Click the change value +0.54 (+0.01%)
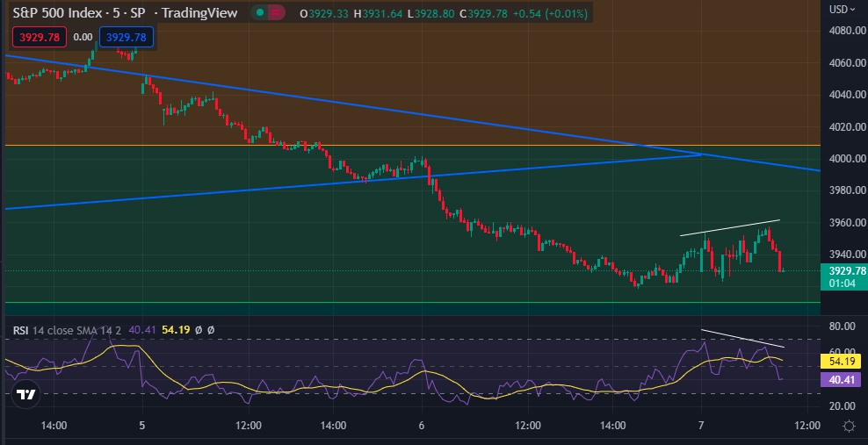The image size is (868, 445). 550,13
